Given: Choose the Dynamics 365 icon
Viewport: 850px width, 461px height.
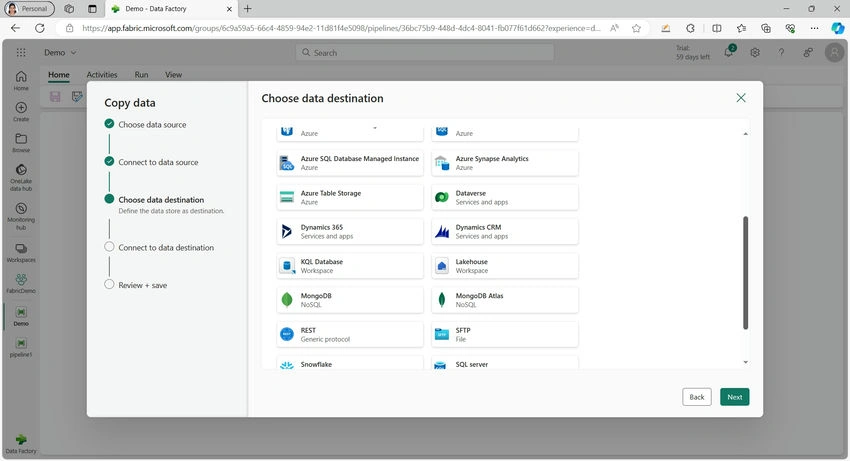Looking at the screenshot, I should 287,232.
